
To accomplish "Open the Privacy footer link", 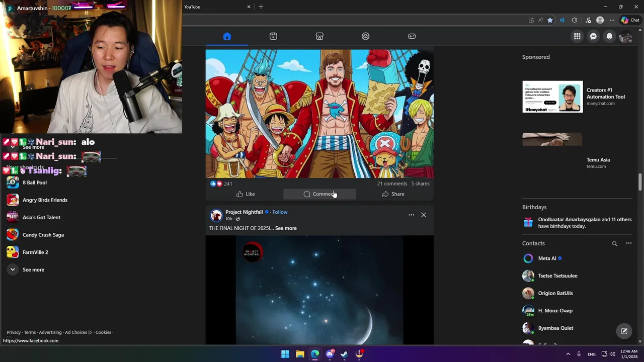I will (x=14, y=332).
